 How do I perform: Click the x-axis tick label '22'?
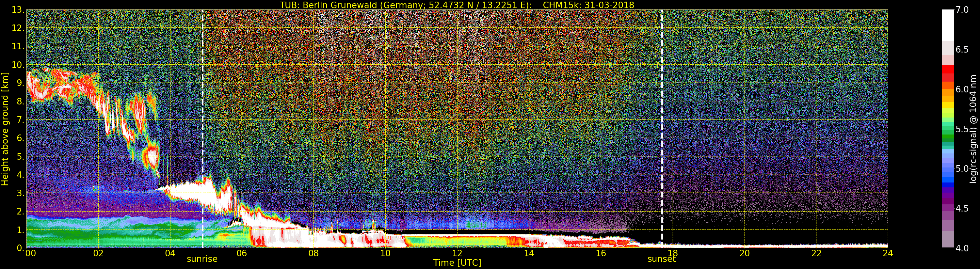816,253
